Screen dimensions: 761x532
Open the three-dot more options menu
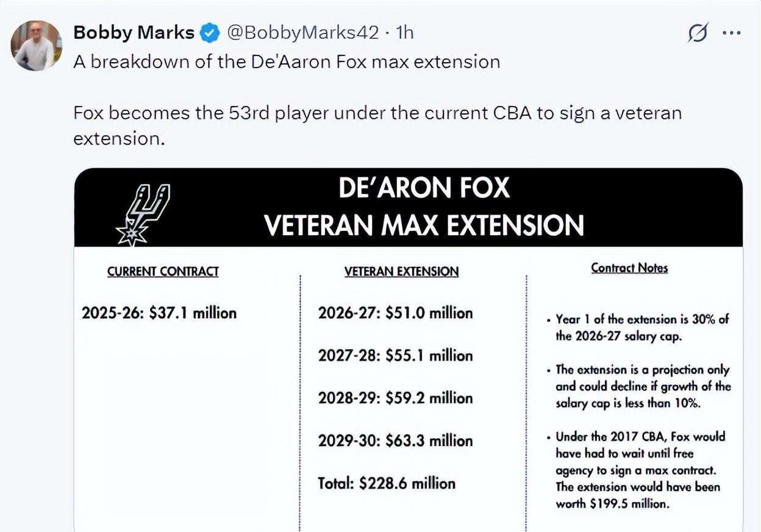tap(731, 33)
